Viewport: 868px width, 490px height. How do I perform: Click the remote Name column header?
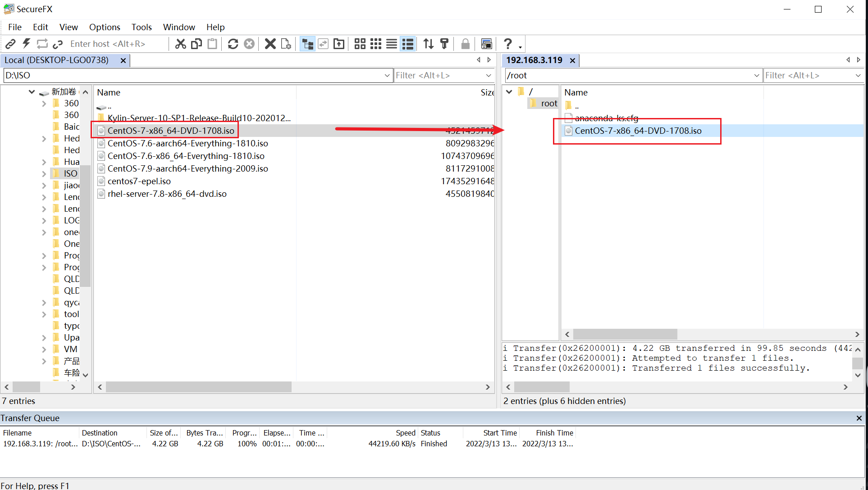(x=662, y=92)
